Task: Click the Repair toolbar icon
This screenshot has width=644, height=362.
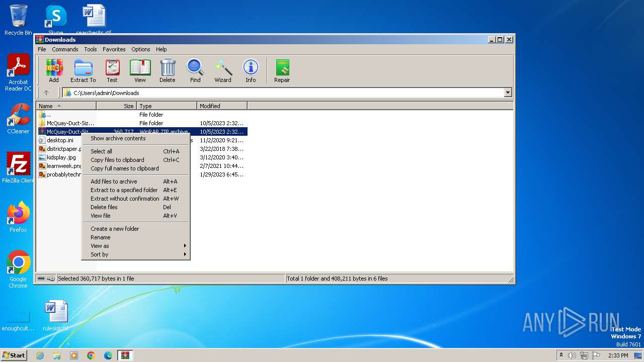Action: 282,71
